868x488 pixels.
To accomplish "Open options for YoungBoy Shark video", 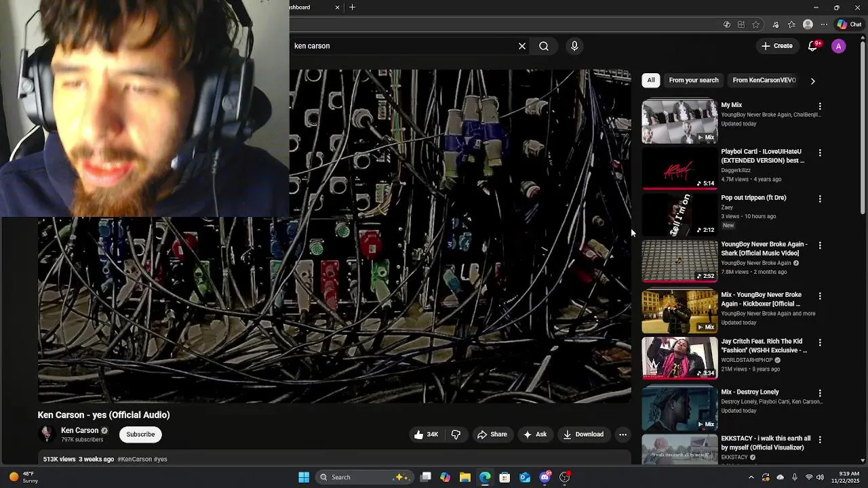I will (820, 245).
